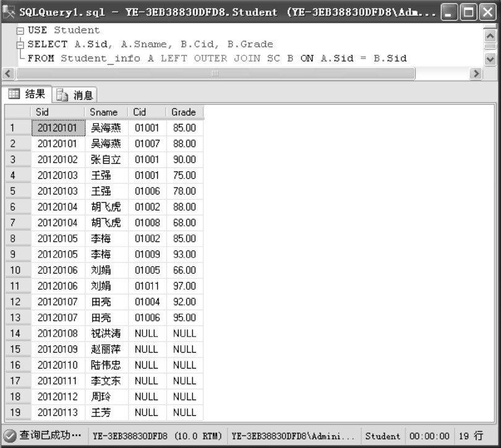
Task: Click NULL Cid cell in row 14
Action: coord(147,334)
